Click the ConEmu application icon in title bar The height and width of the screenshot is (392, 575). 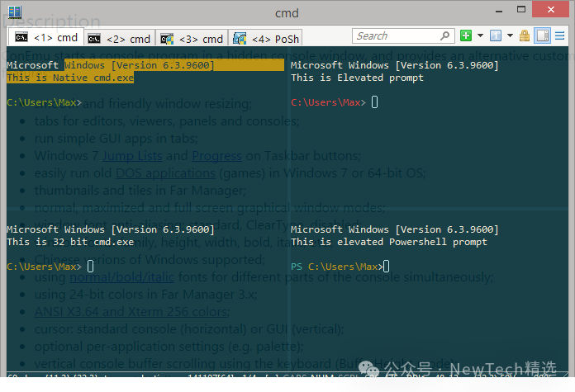15,12
